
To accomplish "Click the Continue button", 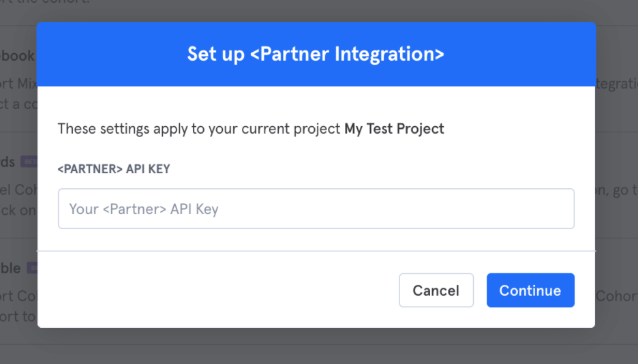I will pyautogui.click(x=530, y=290).
